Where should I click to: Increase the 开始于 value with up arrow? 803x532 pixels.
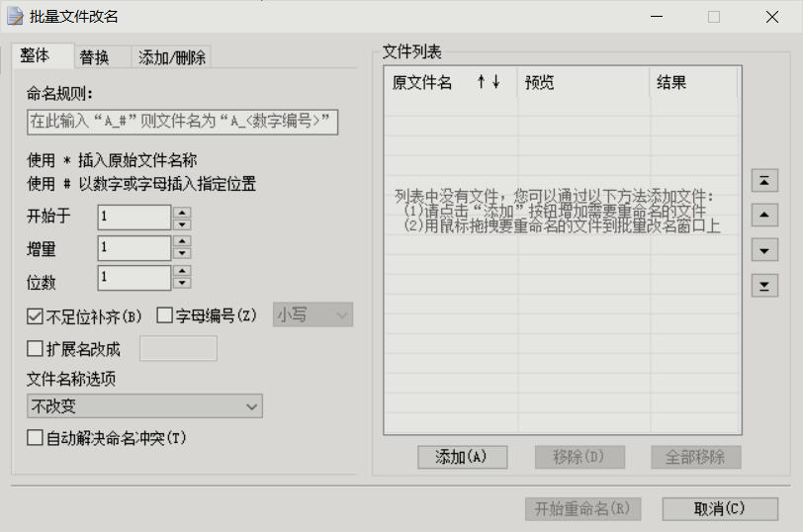[x=182, y=211]
